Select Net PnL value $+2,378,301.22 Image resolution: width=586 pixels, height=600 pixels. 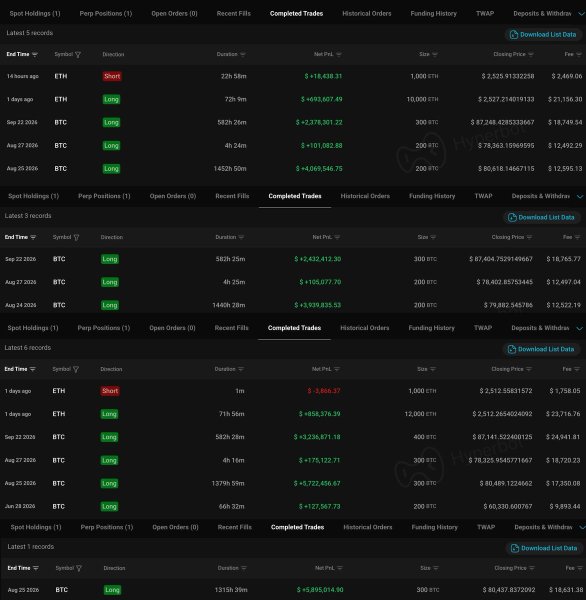click(x=319, y=122)
